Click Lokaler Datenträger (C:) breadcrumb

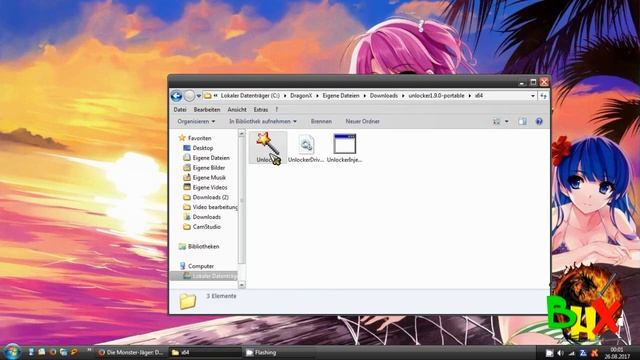point(250,96)
